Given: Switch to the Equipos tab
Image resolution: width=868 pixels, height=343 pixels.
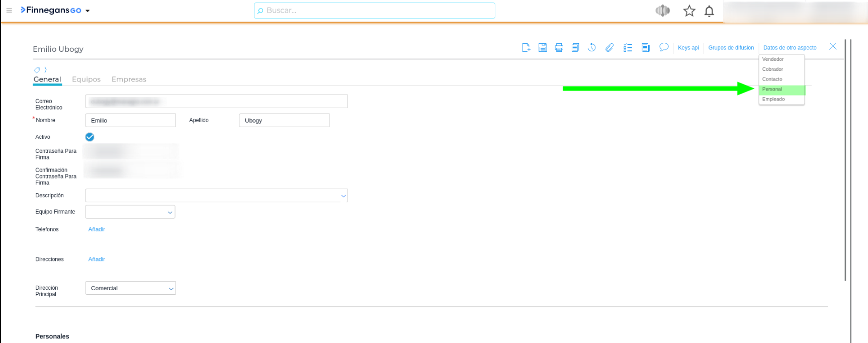Looking at the screenshot, I should [86, 79].
